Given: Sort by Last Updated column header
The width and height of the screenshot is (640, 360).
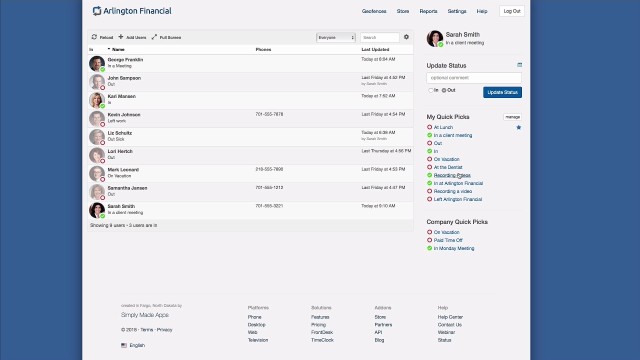Looking at the screenshot, I should [375, 49].
